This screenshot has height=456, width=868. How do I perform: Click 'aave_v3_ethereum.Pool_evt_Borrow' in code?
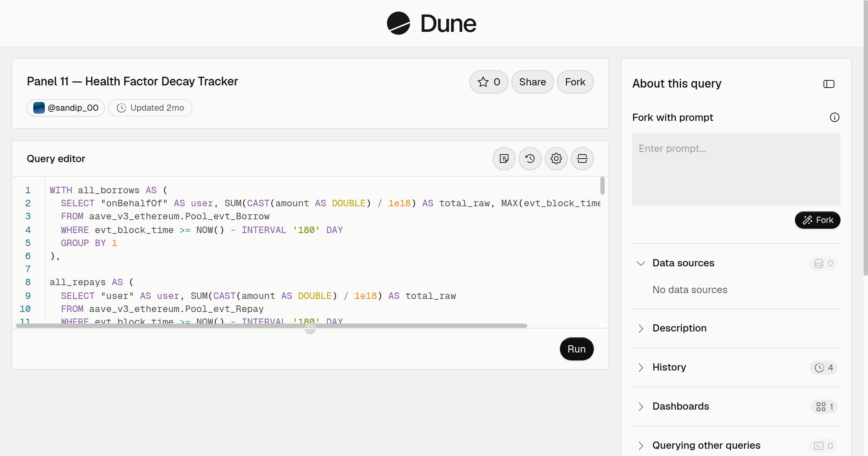[179, 216]
